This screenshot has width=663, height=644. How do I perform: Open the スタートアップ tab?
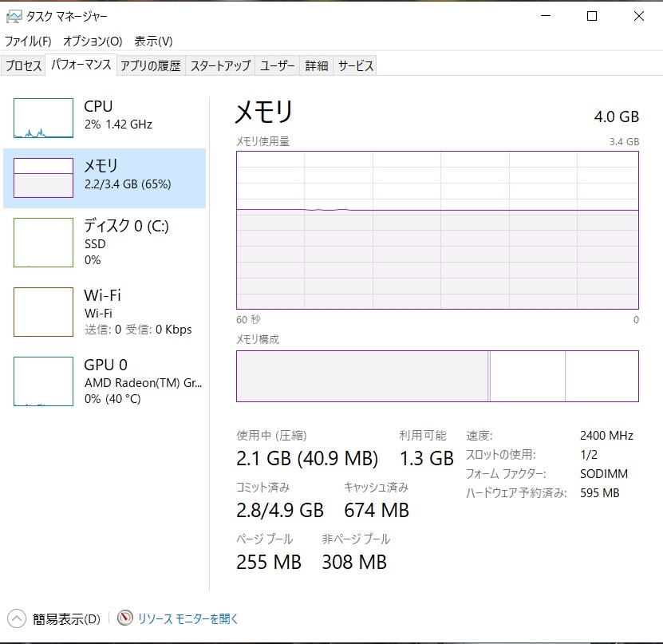click(x=220, y=66)
